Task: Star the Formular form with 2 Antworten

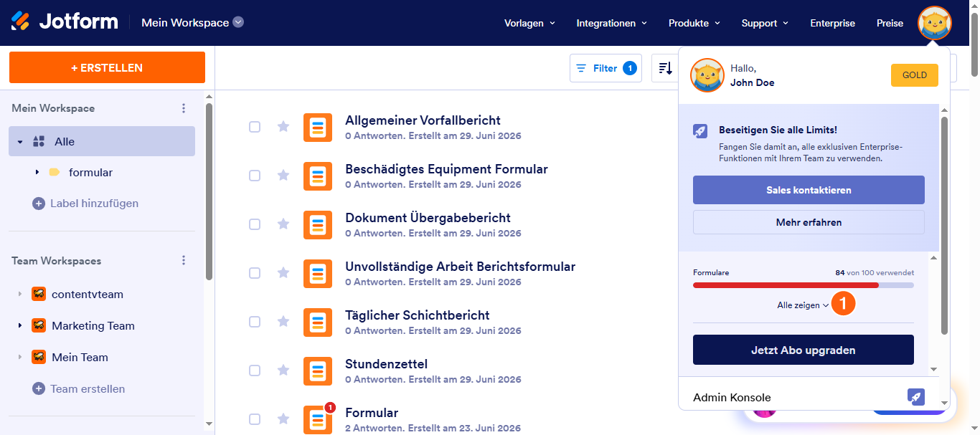Action: 283,419
